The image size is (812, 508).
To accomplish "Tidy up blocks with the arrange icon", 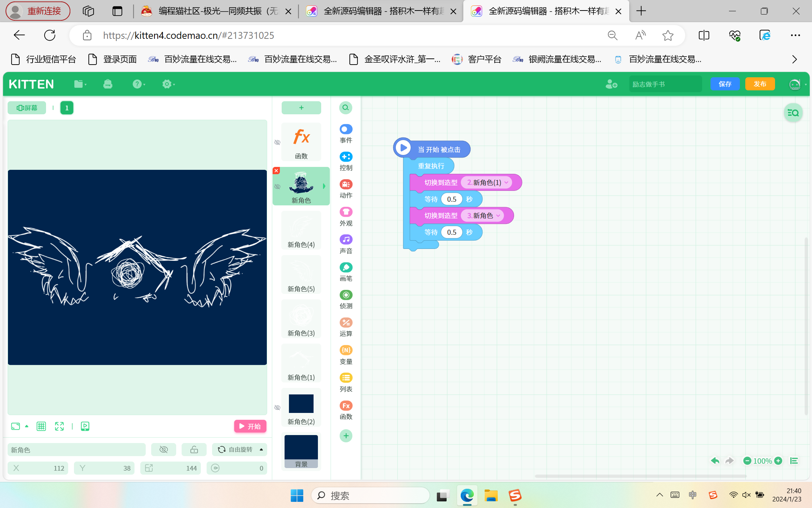I will [794, 461].
